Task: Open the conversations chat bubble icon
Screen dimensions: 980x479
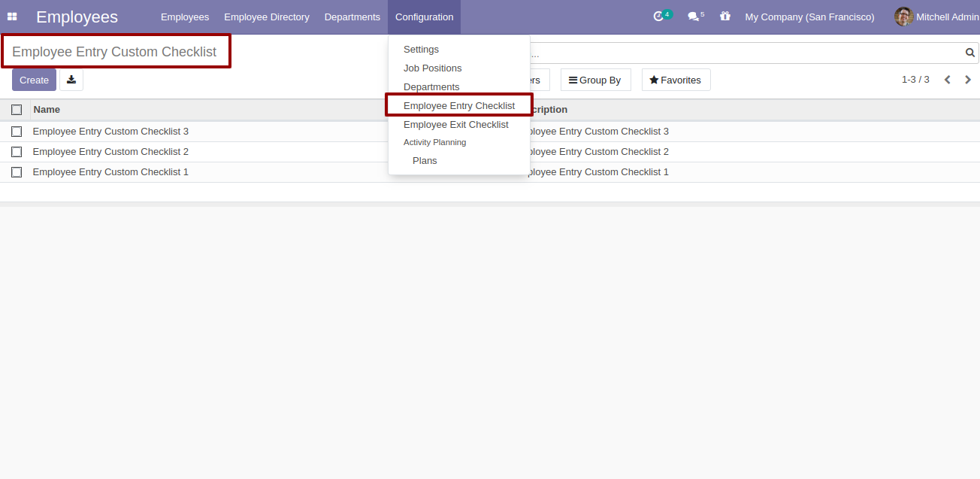Action: [x=694, y=17]
